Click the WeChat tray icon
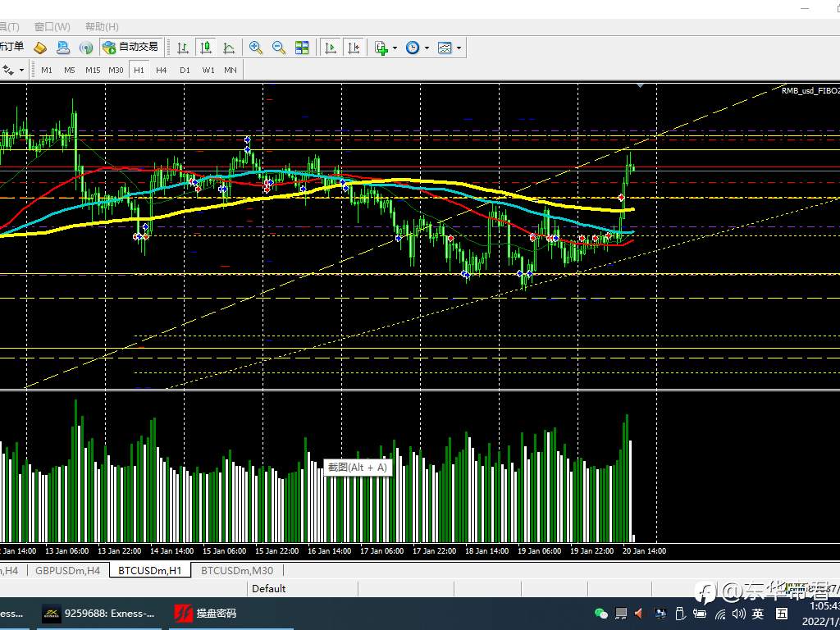 click(x=601, y=614)
